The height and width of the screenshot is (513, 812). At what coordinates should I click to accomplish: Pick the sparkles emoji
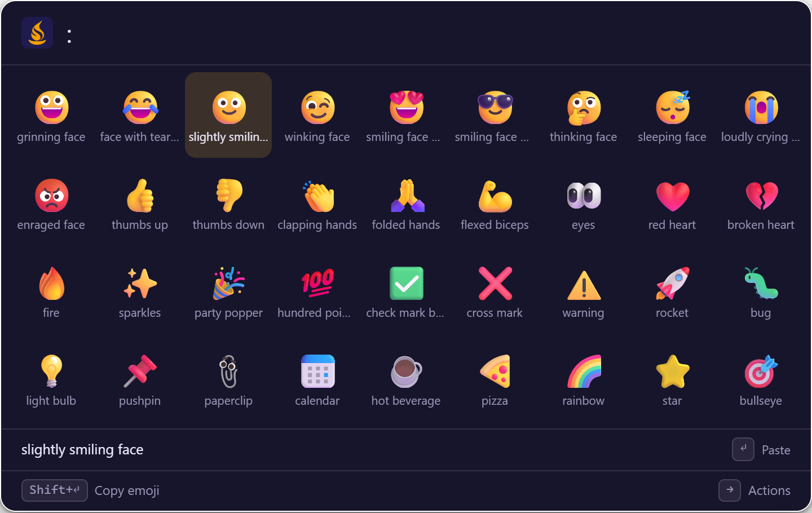click(x=140, y=291)
